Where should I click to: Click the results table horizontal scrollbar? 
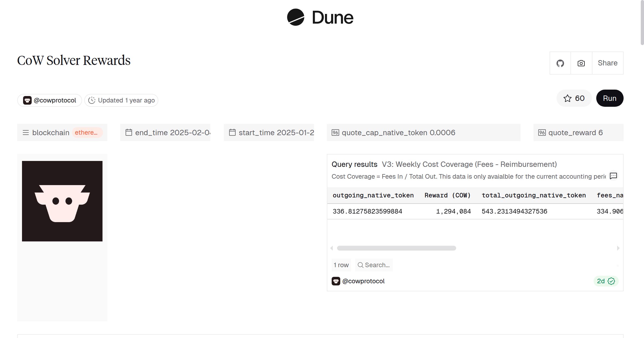[396, 248]
